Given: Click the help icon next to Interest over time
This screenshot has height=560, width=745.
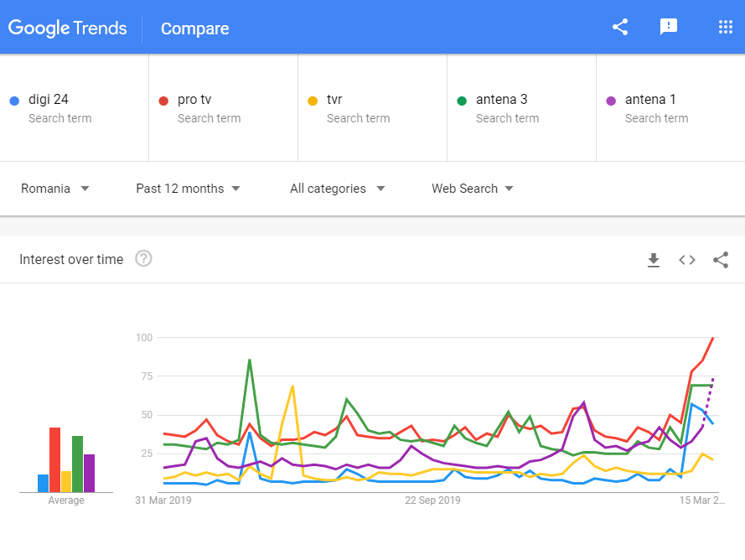Looking at the screenshot, I should (x=143, y=259).
